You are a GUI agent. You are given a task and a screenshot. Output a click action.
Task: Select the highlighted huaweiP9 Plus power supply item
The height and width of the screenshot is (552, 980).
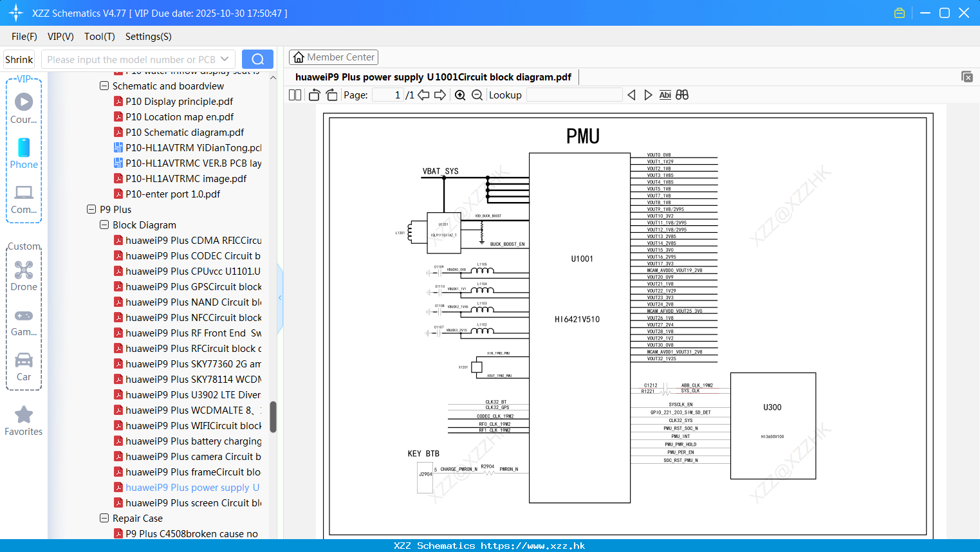coord(187,487)
